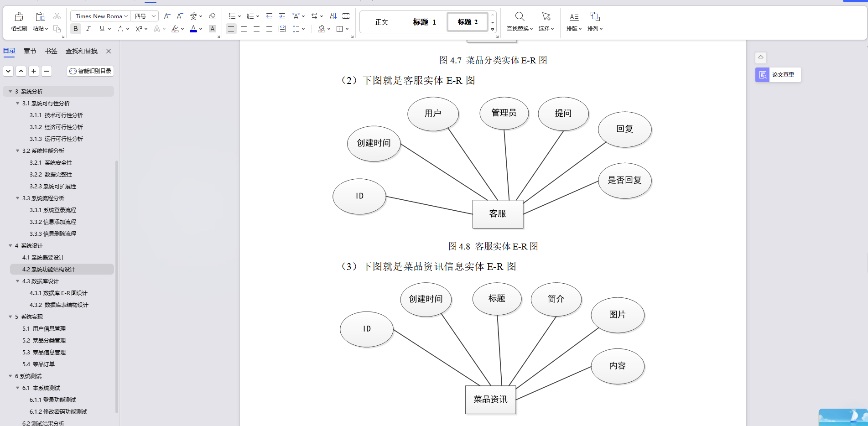Image resolution: width=868 pixels, height=426 pixels.
Task: Select the numbered list icon
Action: [249, 16]
